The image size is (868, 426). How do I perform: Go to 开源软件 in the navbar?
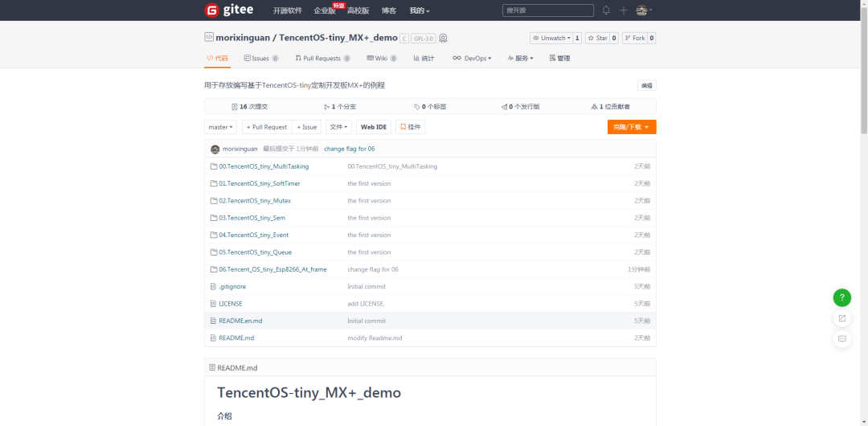point(288,10)
